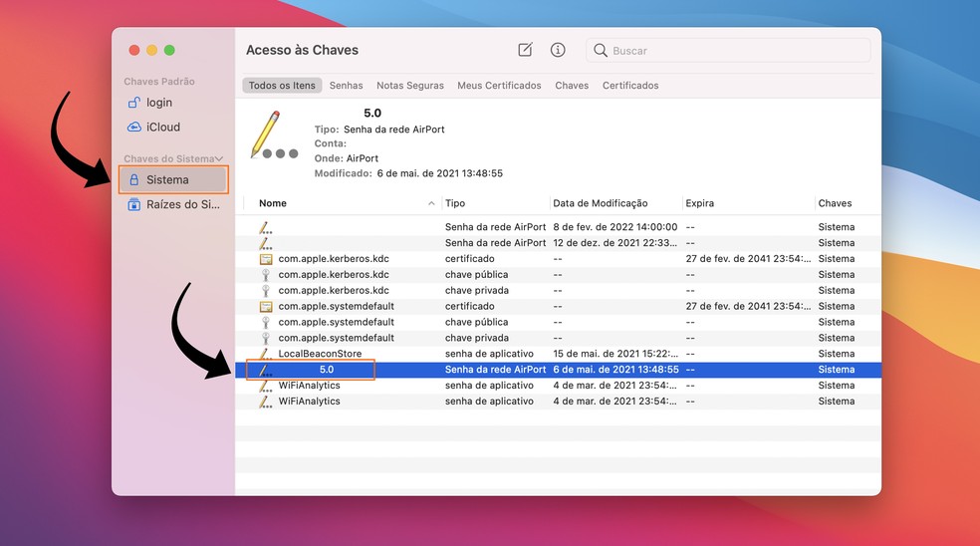Click the magnifier icon in search field

tap(601, 50)
